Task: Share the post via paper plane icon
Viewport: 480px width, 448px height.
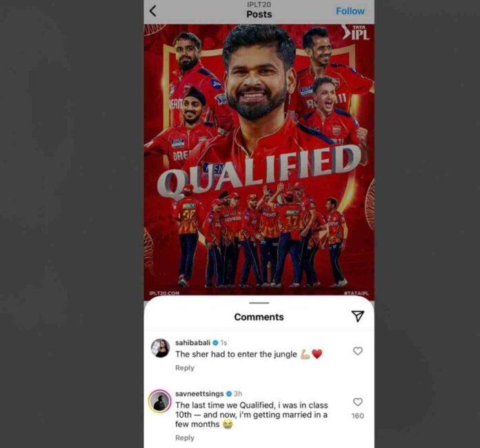Action: (x=357, y=316)
